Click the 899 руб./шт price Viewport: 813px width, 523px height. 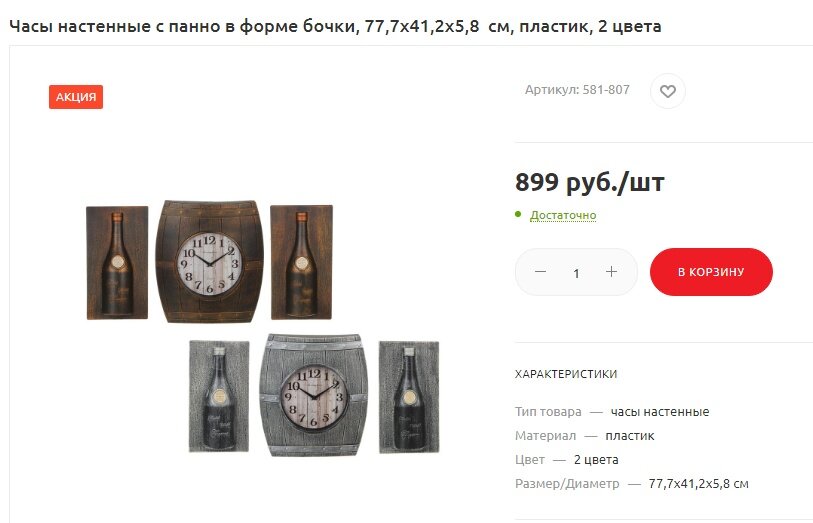(x=590, y=182)
